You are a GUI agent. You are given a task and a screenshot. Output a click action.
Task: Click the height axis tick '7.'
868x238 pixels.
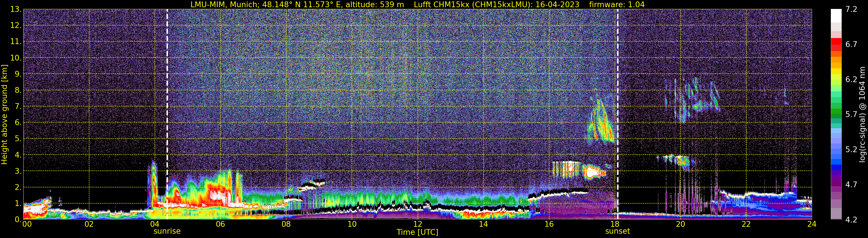click(18, 106)
